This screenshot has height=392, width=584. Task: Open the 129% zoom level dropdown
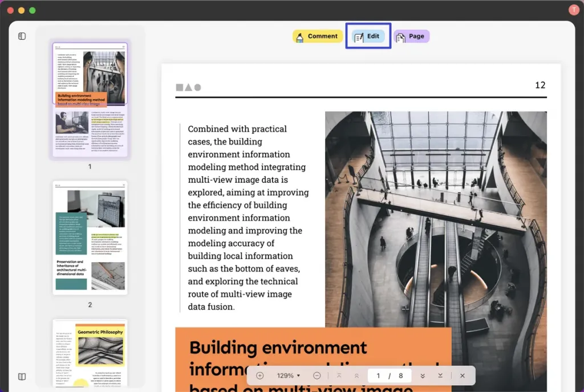pos(288,375)
